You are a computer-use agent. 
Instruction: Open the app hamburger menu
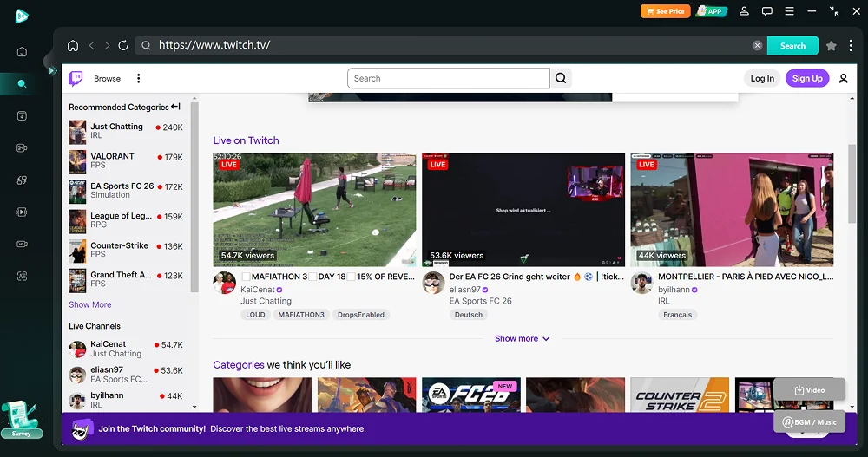tap(789, 11)
